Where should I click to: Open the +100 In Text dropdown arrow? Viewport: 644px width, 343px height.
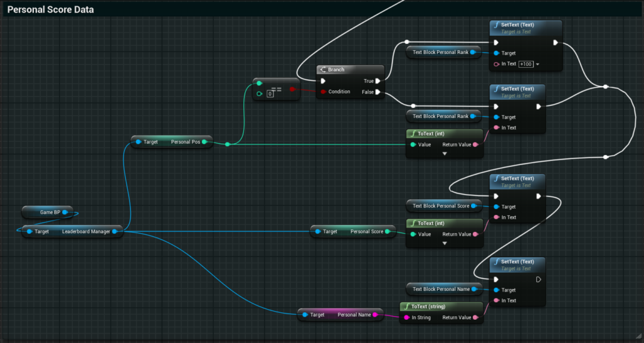pos(538,64)
